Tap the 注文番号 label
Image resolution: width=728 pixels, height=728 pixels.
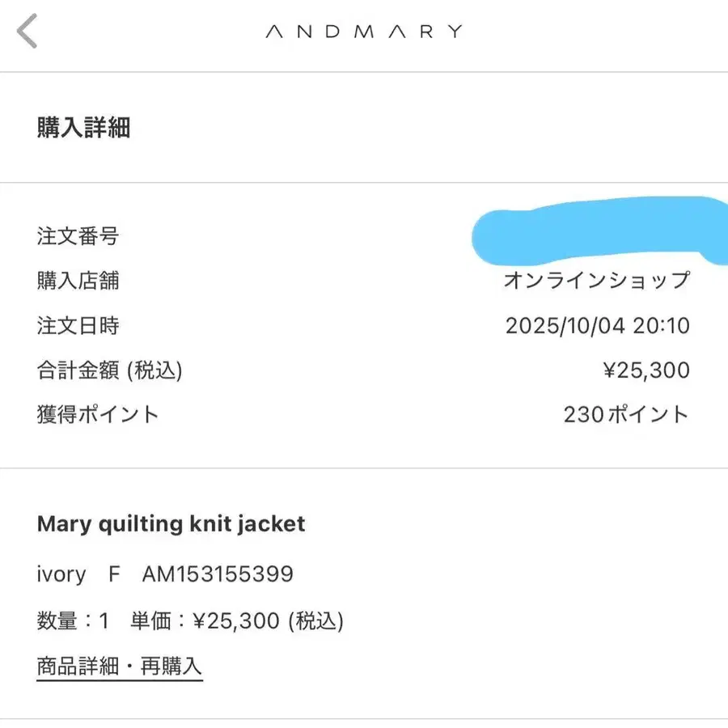pos(78,236)
